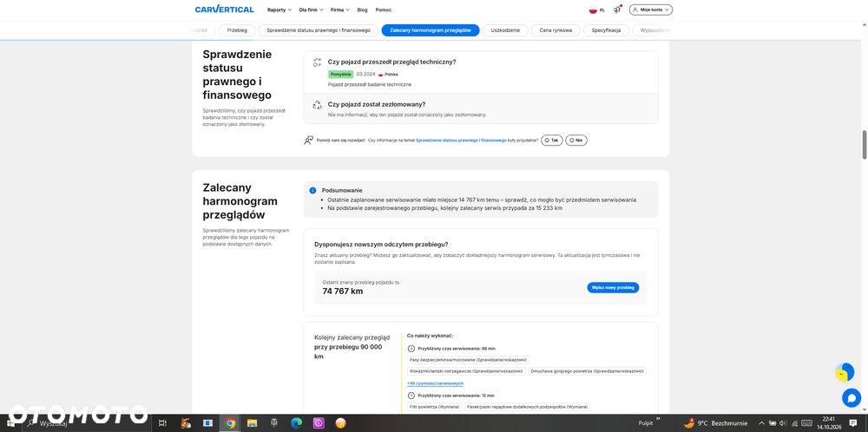Open Google Chrome from the taskbar
868x432 pixels.
(230, 423)
